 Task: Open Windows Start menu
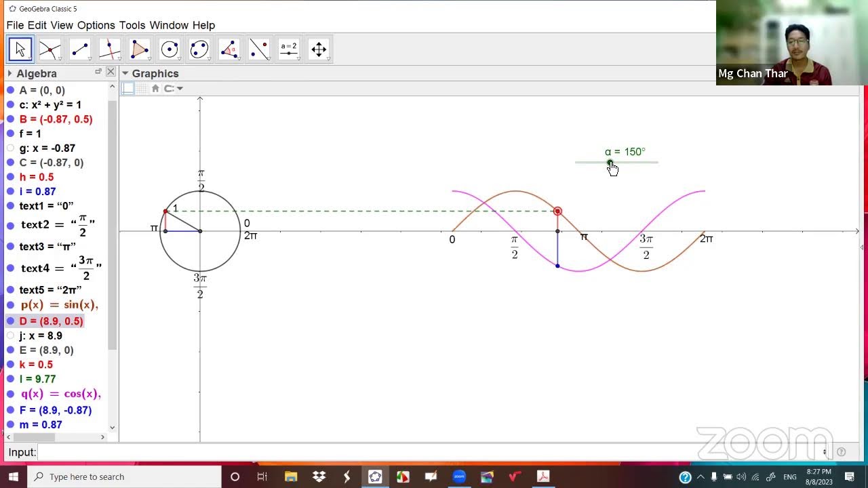(x=14, y=476)
